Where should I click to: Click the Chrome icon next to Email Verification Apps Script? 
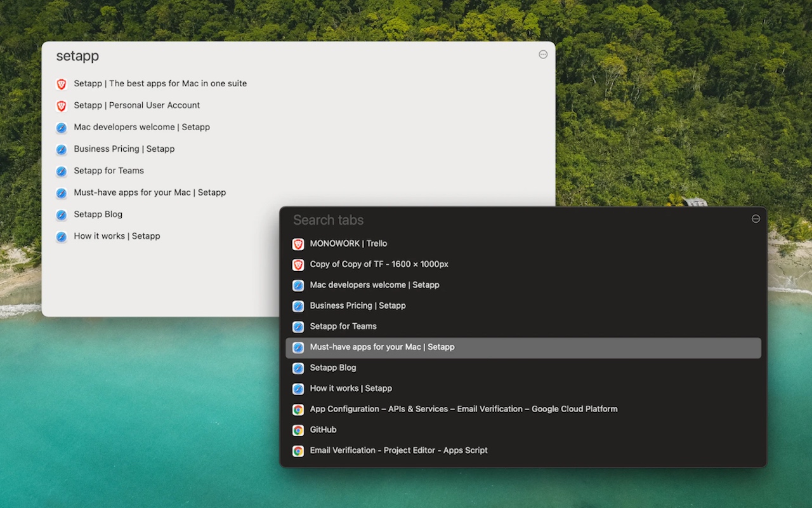click(x=298, y=450)
